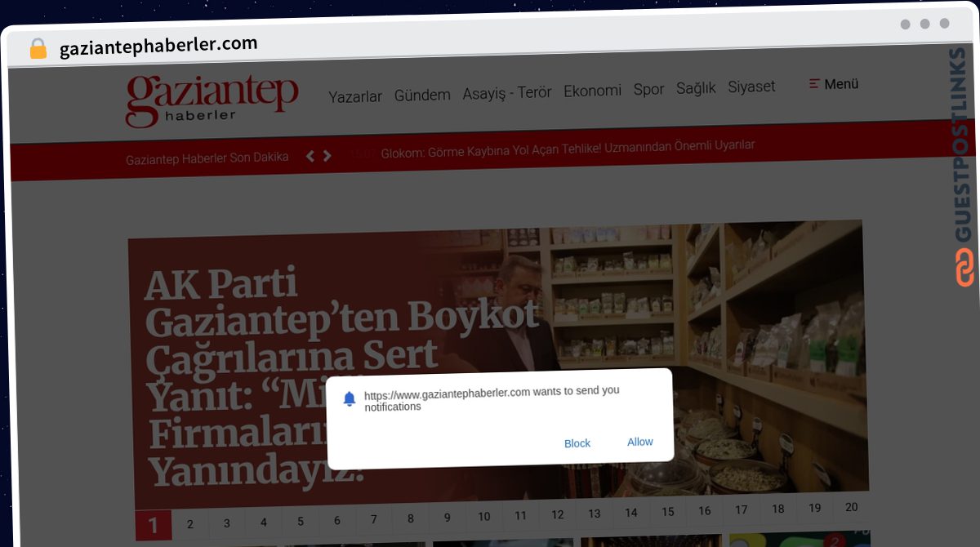980x547 pixels.
Task: Show the next ticker headline arrow
Action: [327, 155]
